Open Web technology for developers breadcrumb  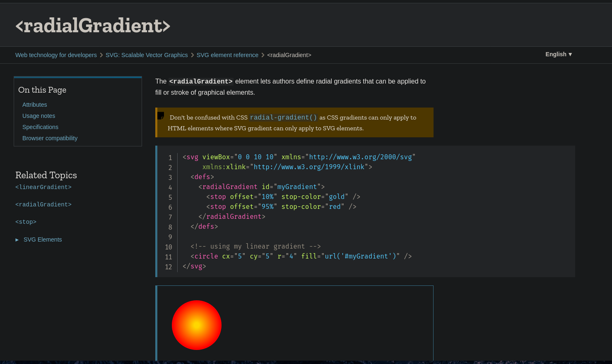pos(56,55)
